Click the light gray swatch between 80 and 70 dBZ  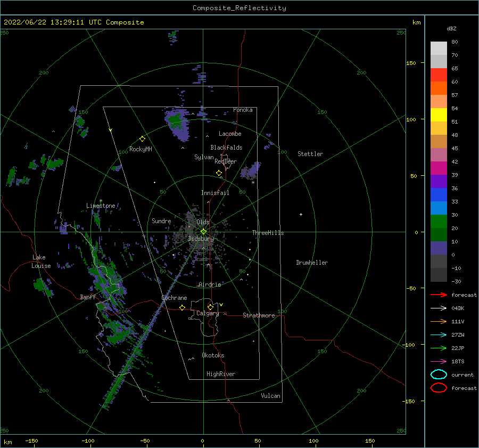coord(439,48)
